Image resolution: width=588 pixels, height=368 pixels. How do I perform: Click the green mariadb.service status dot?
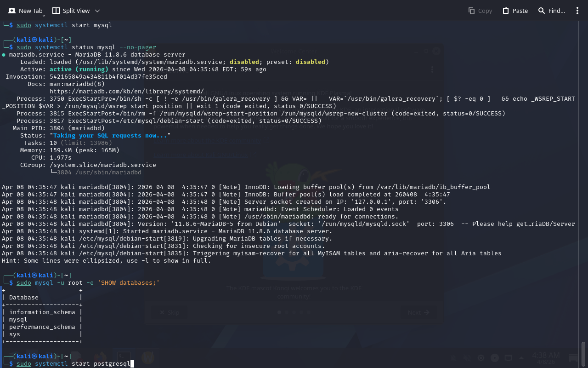point(4,55)
